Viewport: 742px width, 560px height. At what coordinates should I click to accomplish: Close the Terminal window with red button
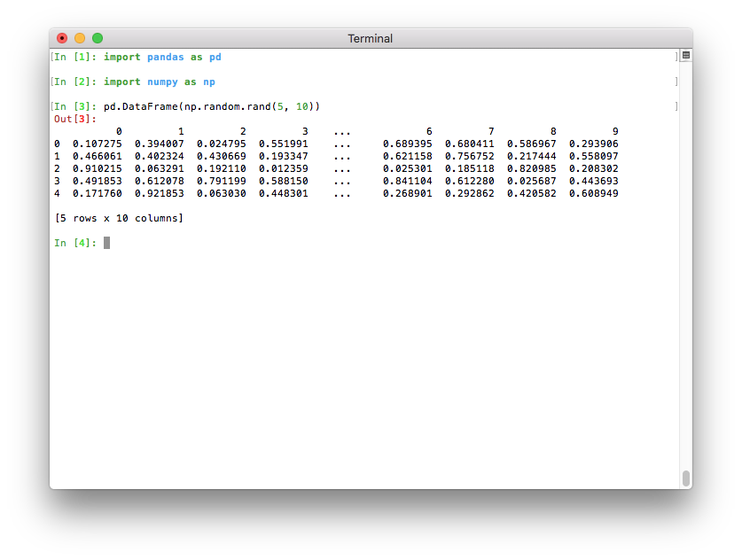point(62,38)
